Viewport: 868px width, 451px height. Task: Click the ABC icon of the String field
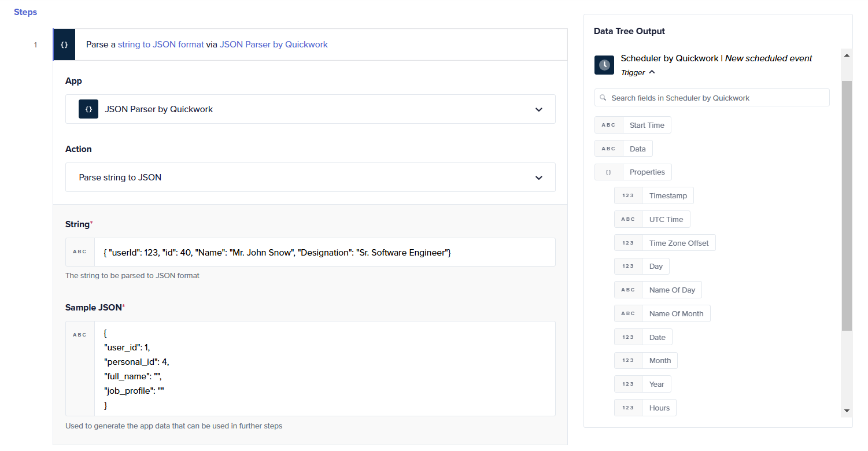80,252
